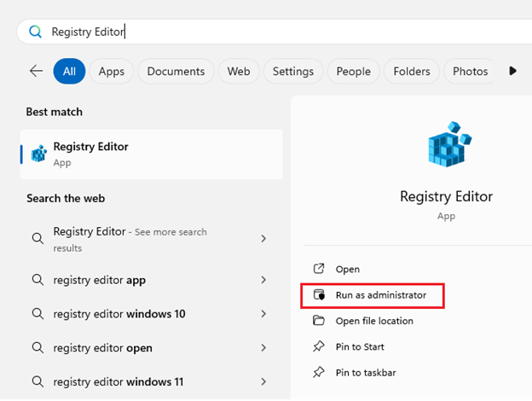
Task: Expand chevron for 'Registry Editor - See more' suggestion
Action: (263, 238)
